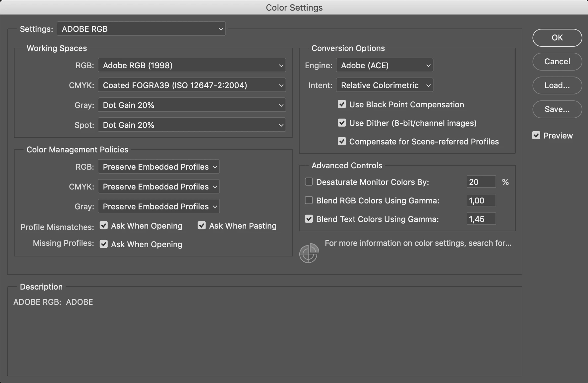Toggle Compensate for Scene-referred Profiles checkbox

pos(342,141)
